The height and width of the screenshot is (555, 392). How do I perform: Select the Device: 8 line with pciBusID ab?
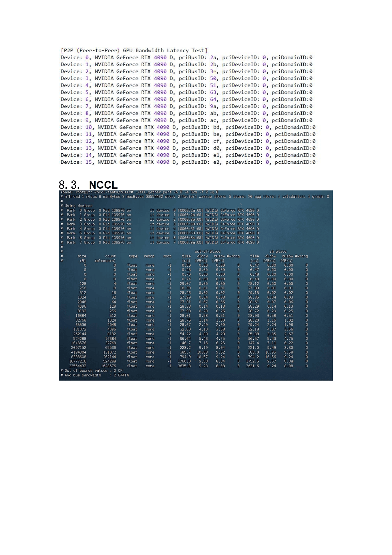[186, 113]
